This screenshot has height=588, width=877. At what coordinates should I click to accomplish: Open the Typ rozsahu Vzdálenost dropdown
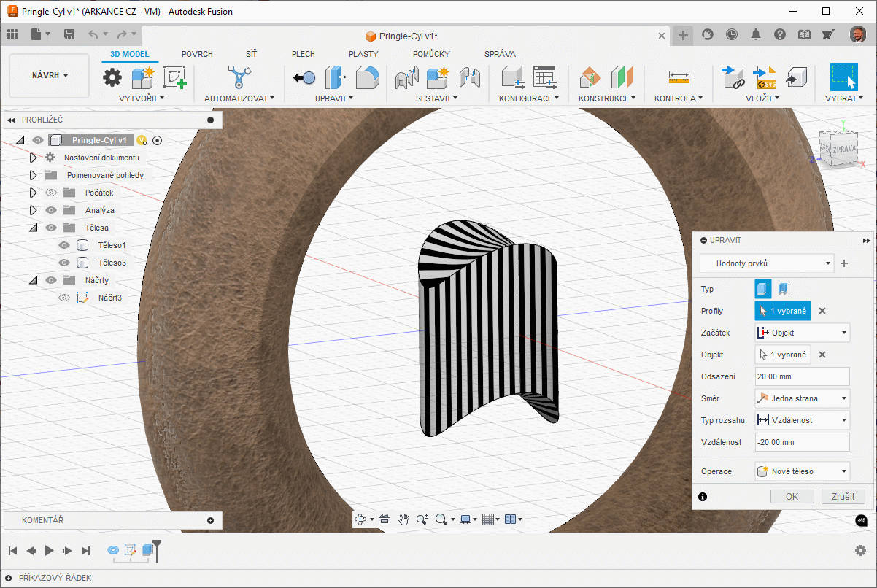tap(803, 420)
